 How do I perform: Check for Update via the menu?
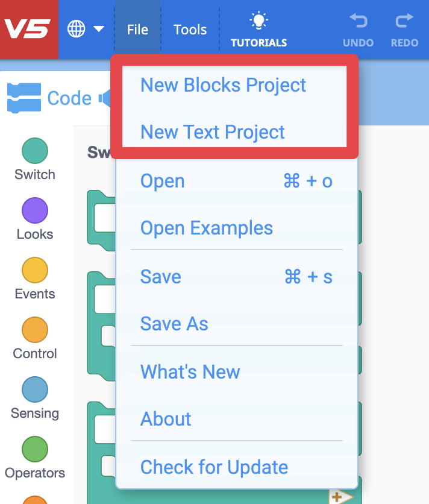213,467
